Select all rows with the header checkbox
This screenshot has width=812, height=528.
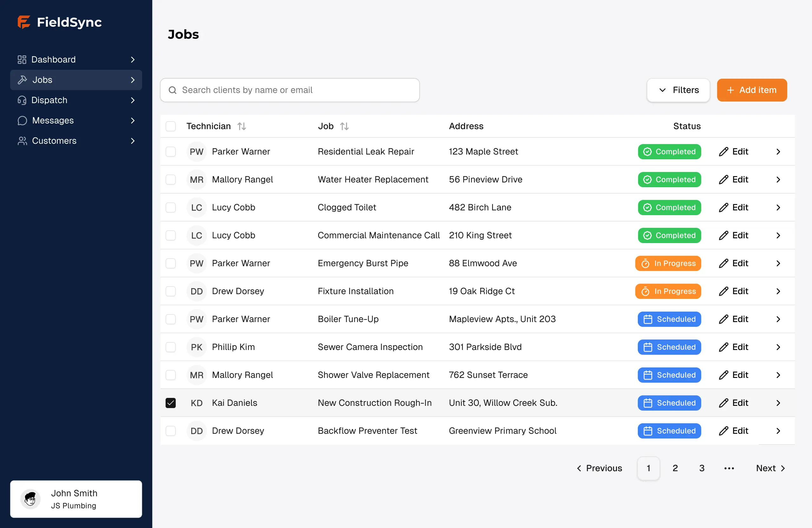(x=171, y=126)
